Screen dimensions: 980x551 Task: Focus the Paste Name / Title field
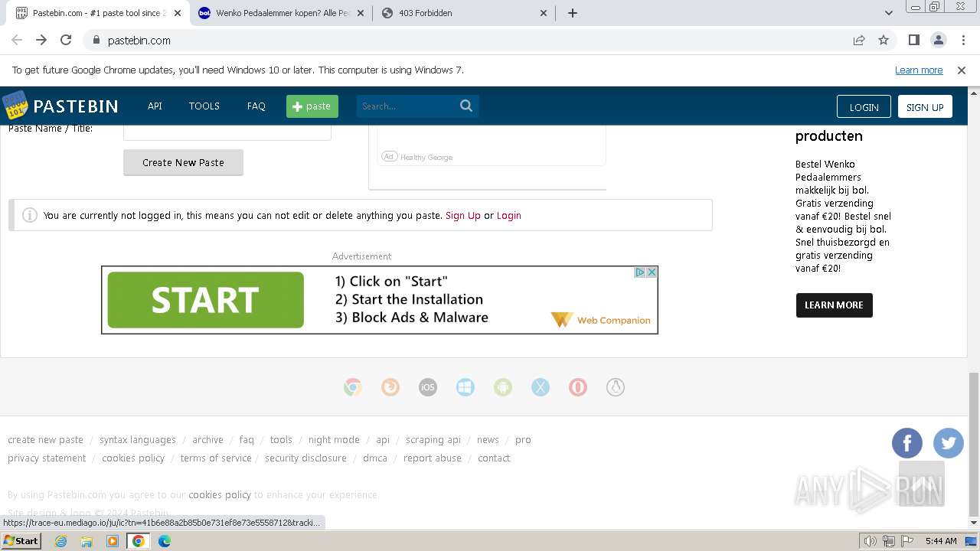[x=227, y=132]
